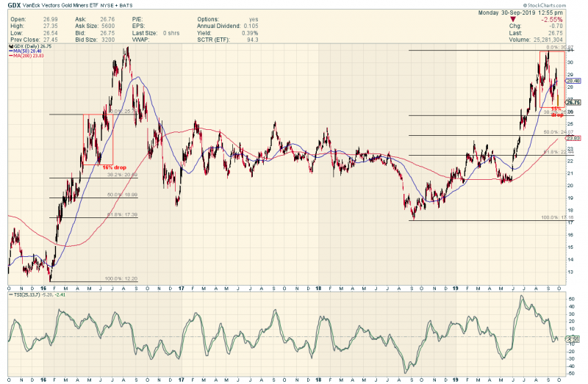Image resolution: width=588 pixels, height=384 pixels.
Task: Click the Ask value 26.76
Action: click(x=107, y=19)
